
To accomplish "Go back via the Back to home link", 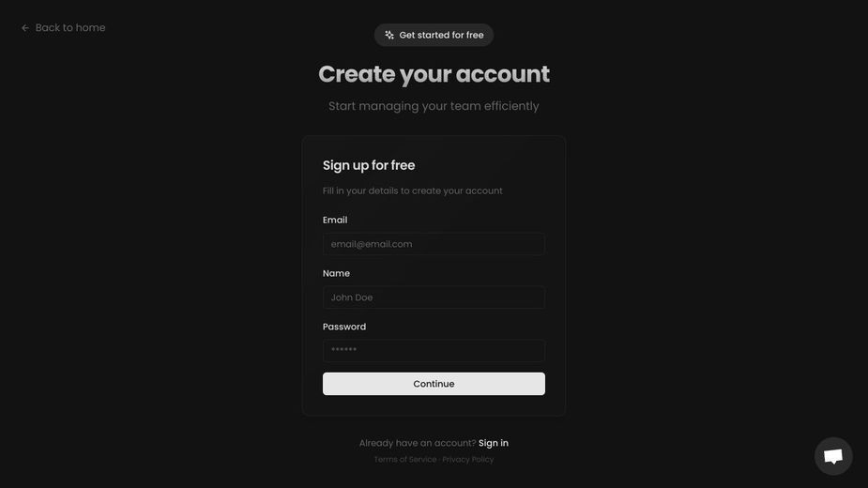I will [63, 28].
